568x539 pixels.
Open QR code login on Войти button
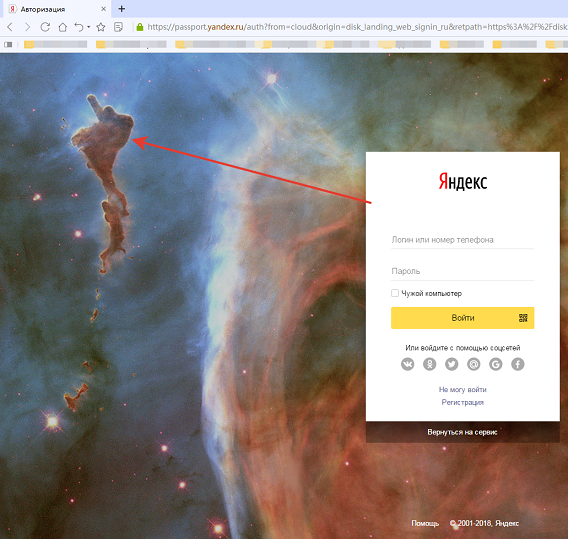[523, 318]
